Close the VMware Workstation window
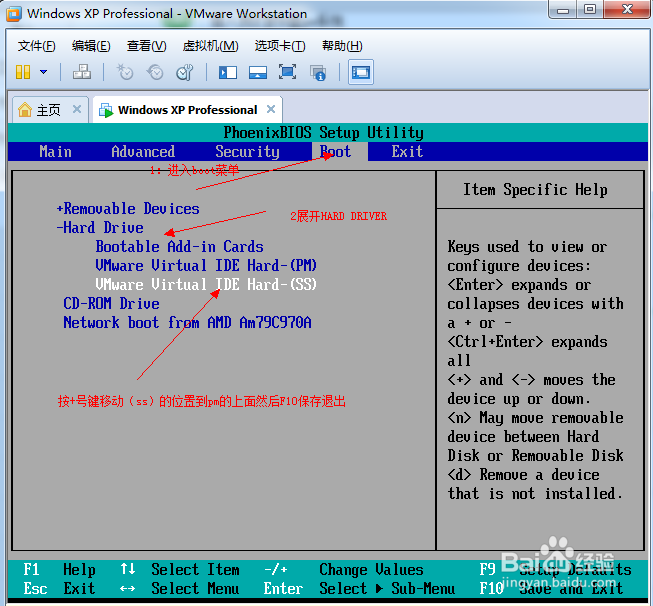This screenshot has height=606, width=653. coord(627,9)
